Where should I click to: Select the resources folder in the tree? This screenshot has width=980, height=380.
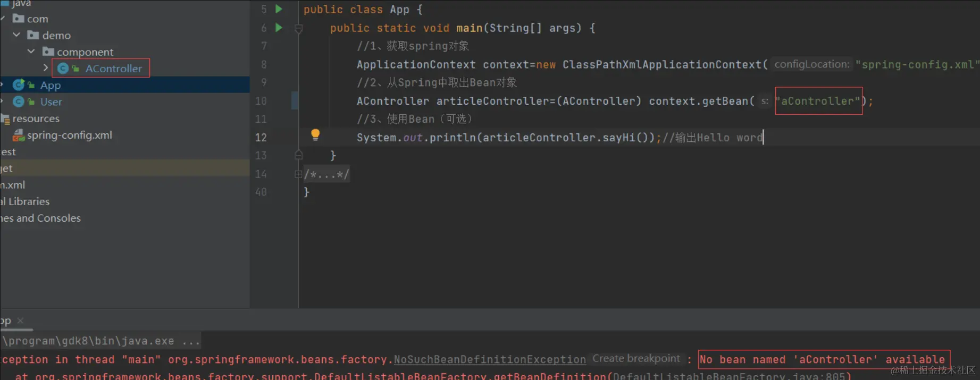click(x=36, y=119)
